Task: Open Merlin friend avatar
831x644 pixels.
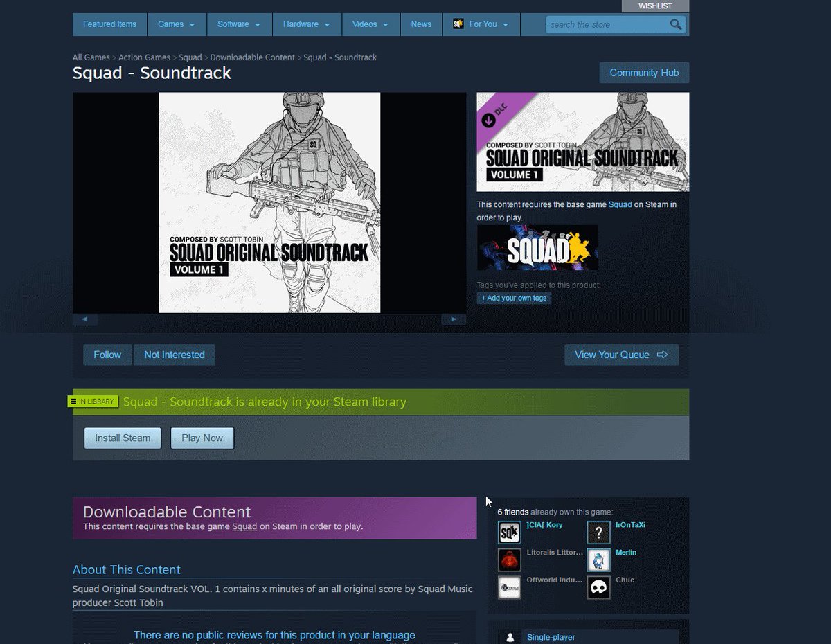Action: point(598,560)
